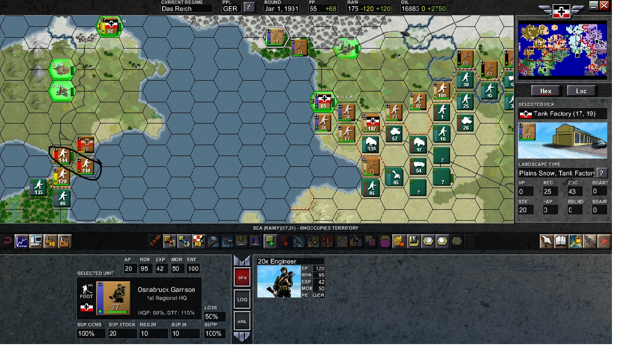644x362 pixels.
Task: Click the 'Das Reich' regime text
Action: (x=173, y=8)
